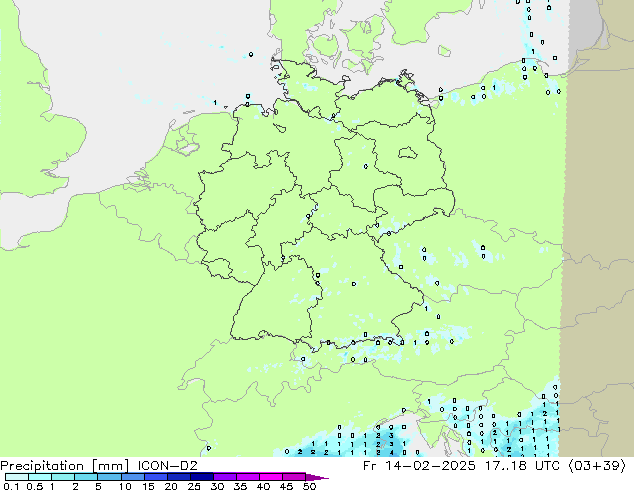The image size is (634, 490).
Task: Click the 30–35 mm purple legend box
Action: pos(224,477)
